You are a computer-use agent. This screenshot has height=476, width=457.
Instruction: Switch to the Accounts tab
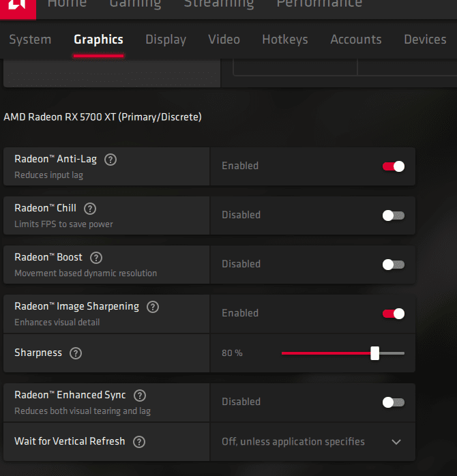pyautogui.click(x=356, y=40)
